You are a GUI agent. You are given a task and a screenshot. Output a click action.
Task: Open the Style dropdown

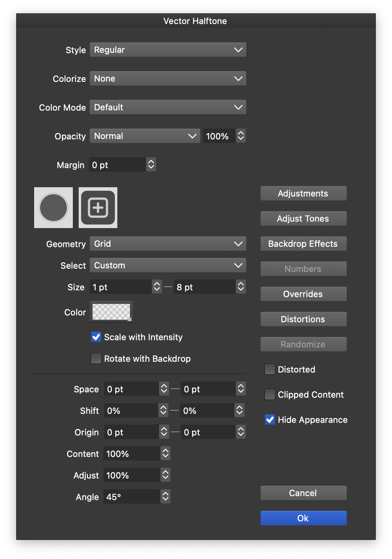pyautogui.click(x=168, y=50)
